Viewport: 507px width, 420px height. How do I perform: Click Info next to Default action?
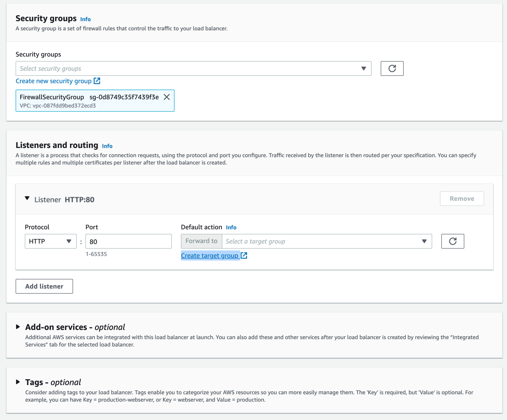231,227
